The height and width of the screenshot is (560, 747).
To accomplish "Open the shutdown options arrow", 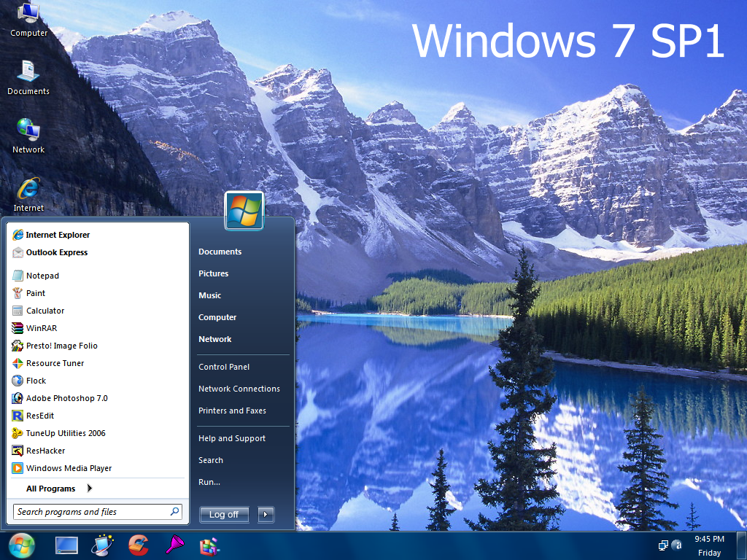I will pos(266,514).
